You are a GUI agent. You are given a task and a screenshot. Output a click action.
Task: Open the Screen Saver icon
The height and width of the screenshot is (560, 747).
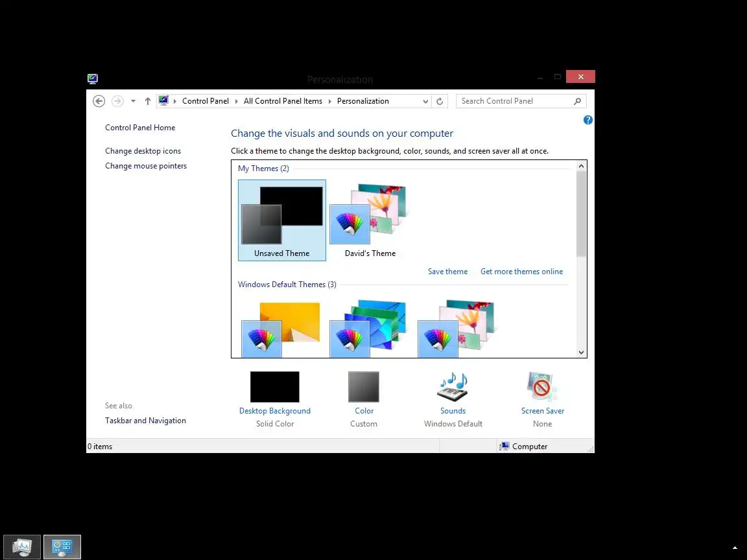tap(542, 387)
